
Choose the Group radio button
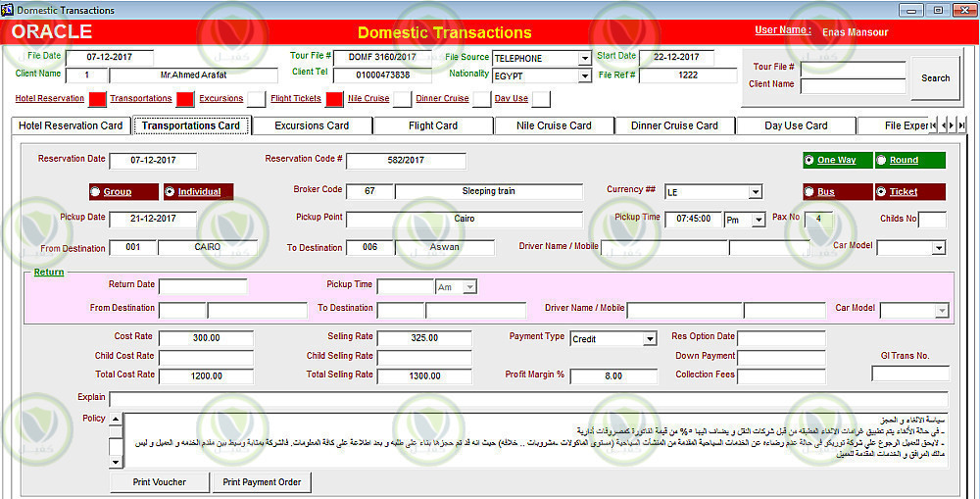point(95,192)
